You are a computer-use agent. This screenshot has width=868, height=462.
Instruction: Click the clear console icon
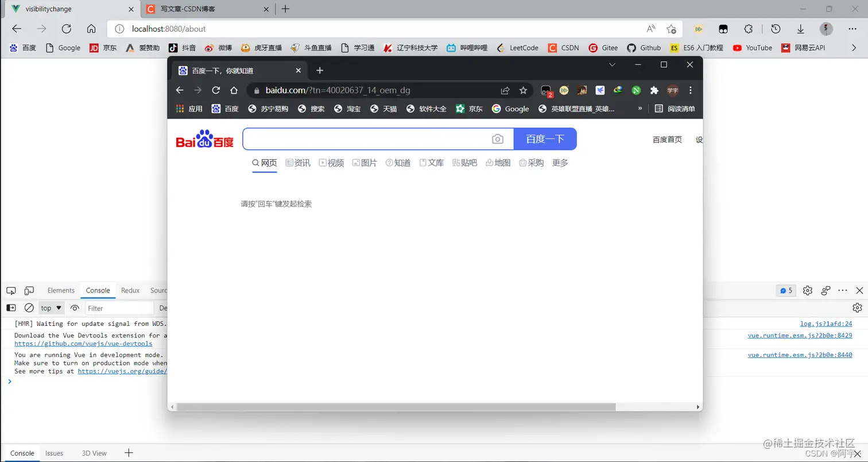point(29,307)
